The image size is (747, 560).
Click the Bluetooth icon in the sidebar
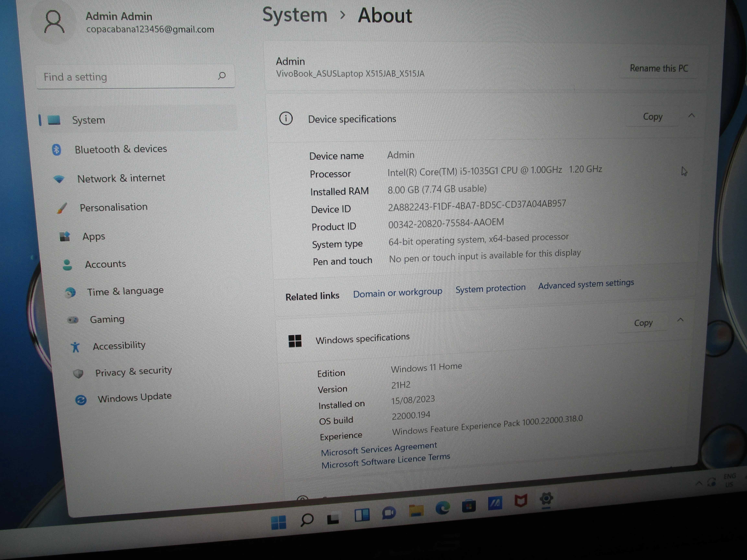coord(56,150)
